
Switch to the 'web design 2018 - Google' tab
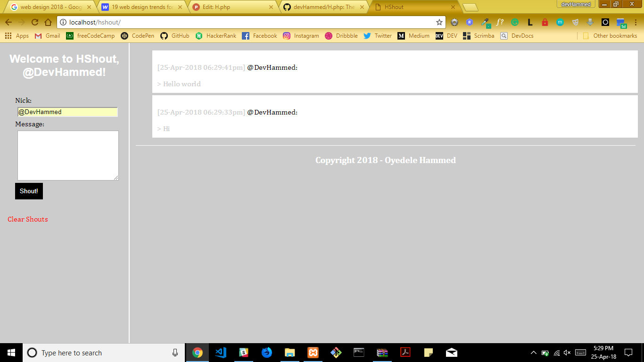tap(50, 7)
